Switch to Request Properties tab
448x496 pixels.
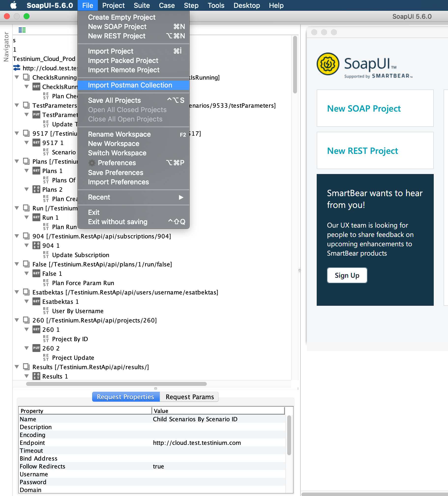point(126,397)
